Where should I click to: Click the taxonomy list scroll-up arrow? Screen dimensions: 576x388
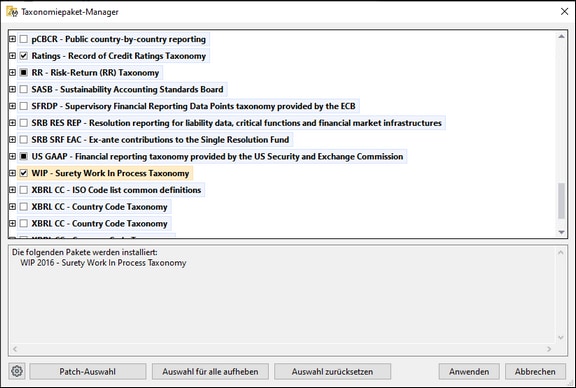click(x=561, y=36)
